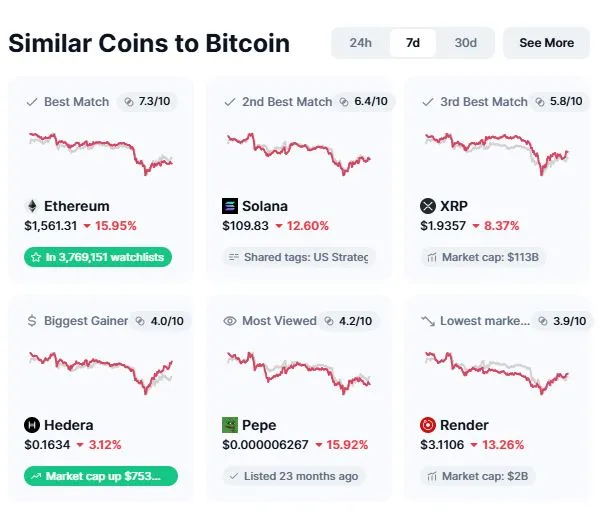Click the 3,769,151 watchlists green badge
This screenshot has width=601, height=524.
tap(98, 257)
